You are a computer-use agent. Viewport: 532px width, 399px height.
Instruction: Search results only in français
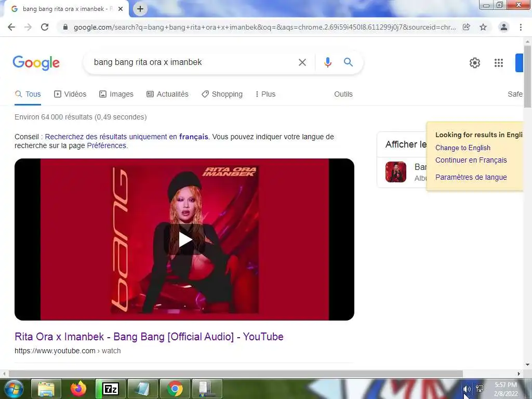pyautogui.click(x=127, y=137)
